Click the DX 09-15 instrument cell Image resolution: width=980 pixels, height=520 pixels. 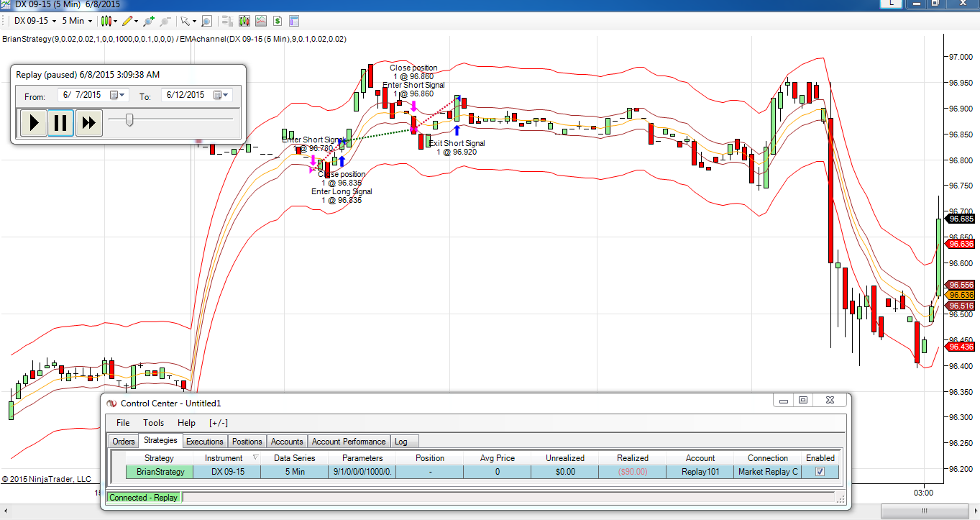click(226, 472)
